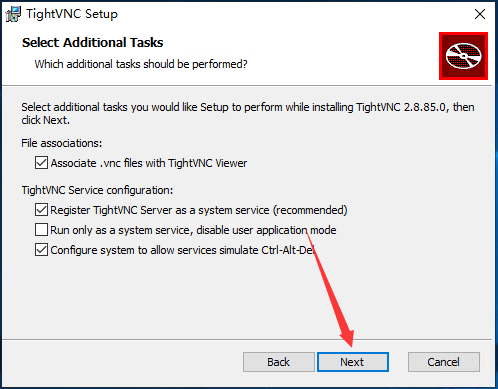Click the 'Register TightVNC Server as a system service' label
This screenshot has width=498, height=389.
(x=160, y=210)
